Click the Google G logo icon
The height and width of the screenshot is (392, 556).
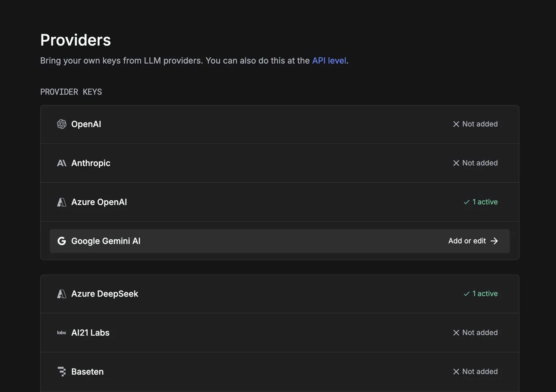pyautogui.click(x=61, y=241)
